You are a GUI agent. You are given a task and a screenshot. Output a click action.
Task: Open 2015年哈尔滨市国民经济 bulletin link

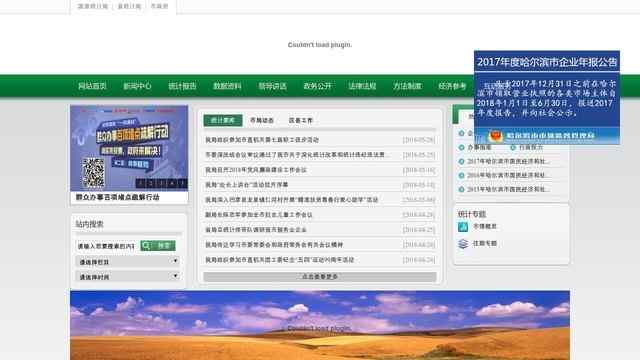[x=508, y=189]
